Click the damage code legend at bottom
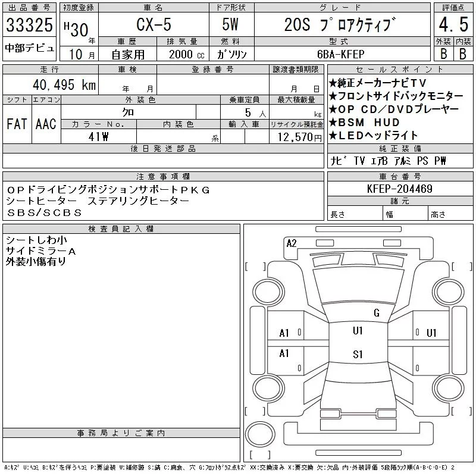This screenshot has height=476, width=476. pos(230,468)
